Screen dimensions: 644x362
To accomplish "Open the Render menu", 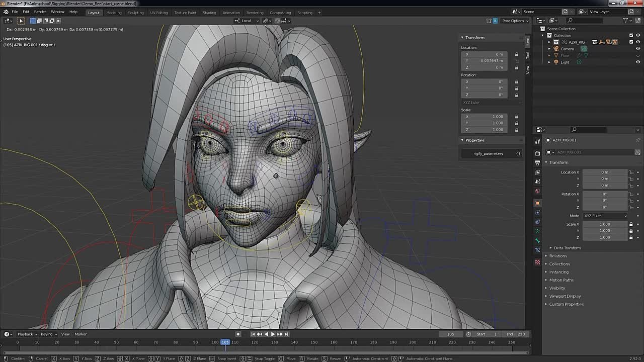I will [x=39, y=11].
